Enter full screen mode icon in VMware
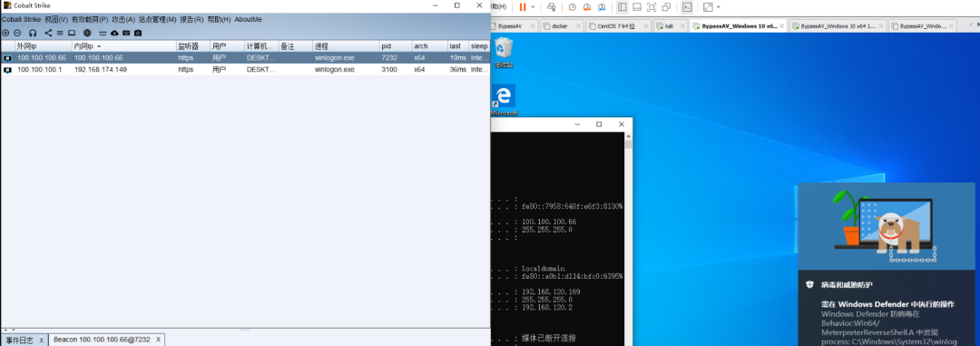The image size is (980, 346). pyautogui.click(x=652, y=7)
